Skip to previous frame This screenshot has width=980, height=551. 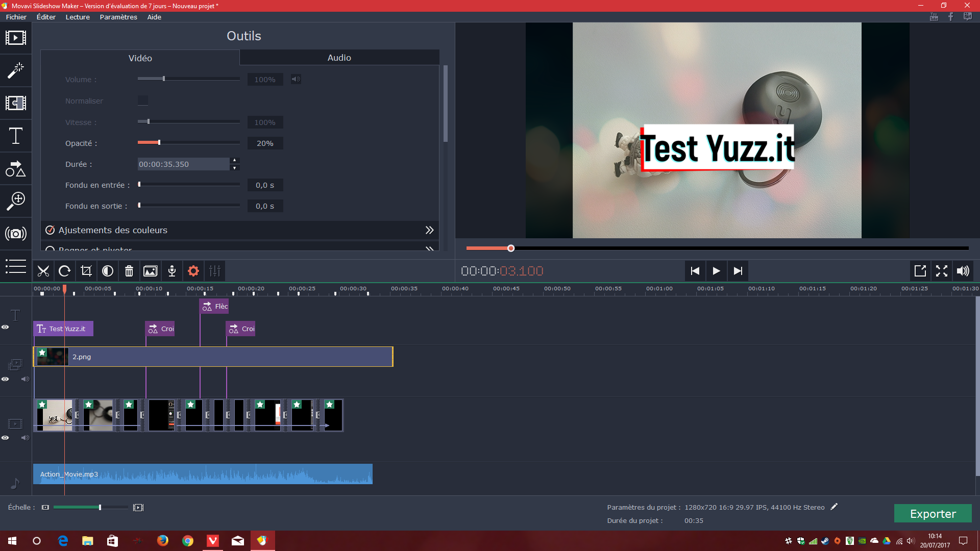click(695, 271)
